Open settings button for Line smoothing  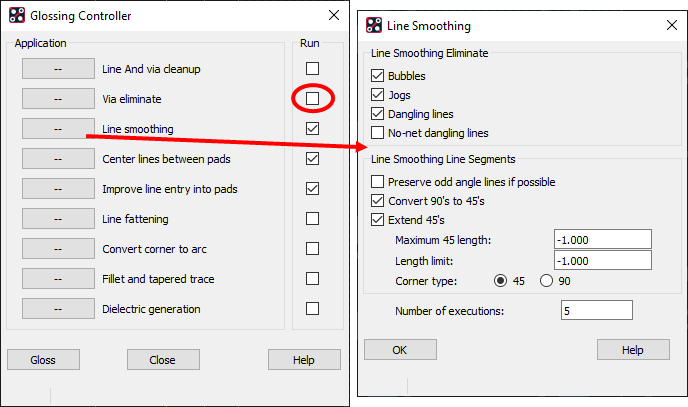[58, 129]
